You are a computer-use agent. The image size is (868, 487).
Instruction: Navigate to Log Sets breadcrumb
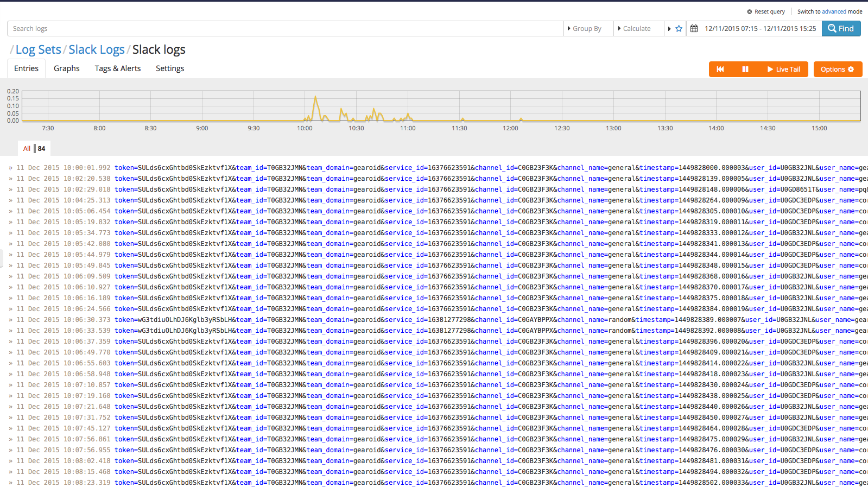tap(38, 50)
